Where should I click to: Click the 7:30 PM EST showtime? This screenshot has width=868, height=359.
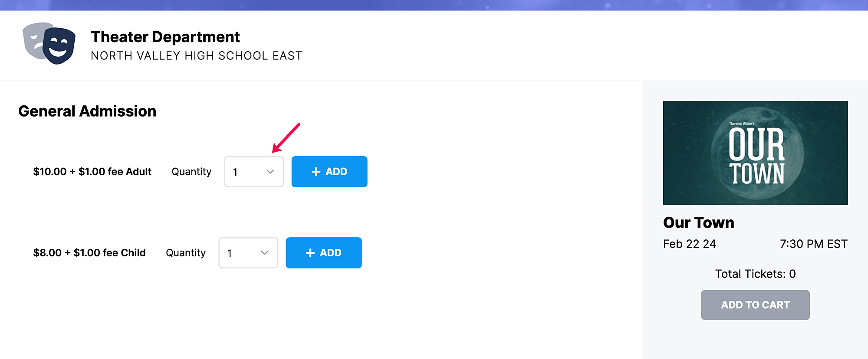814,244
